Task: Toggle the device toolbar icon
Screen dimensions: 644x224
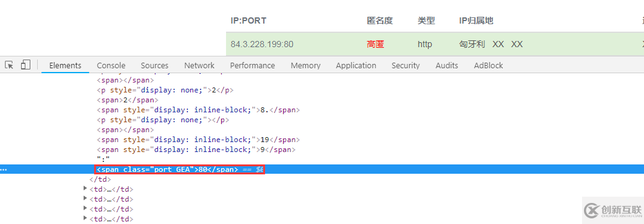Action: (x=25, y=65)
